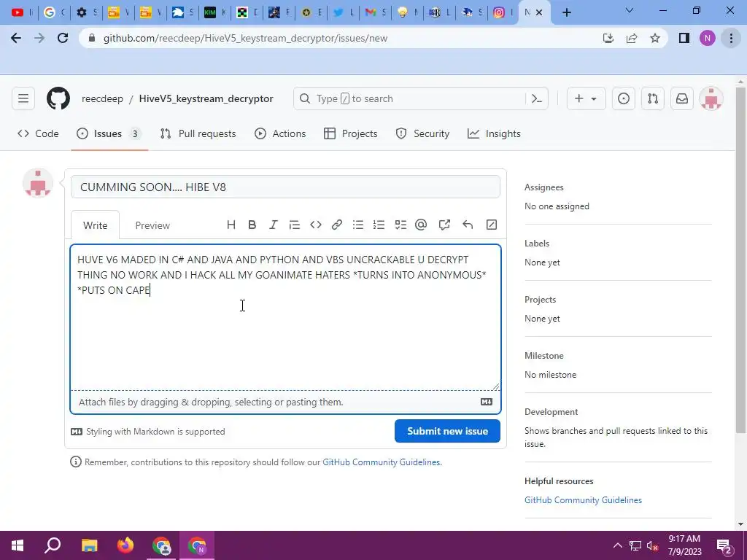Apply bold formatting in the editor

pyautogui.click(x=252, y=225)
